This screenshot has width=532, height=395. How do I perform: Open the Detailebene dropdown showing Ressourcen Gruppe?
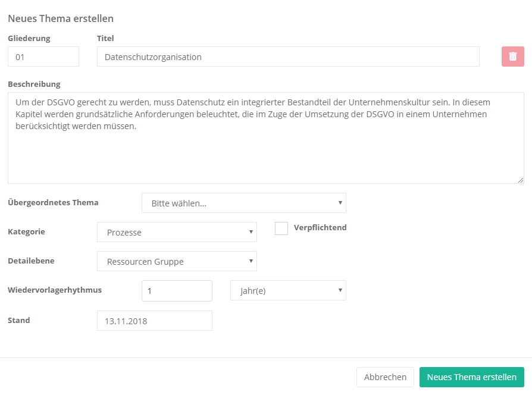(177, 261)
